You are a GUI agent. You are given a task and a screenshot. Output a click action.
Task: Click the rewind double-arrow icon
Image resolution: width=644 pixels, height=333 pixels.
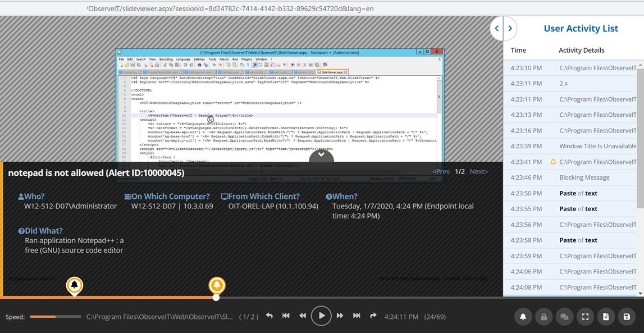coord(303,316)
